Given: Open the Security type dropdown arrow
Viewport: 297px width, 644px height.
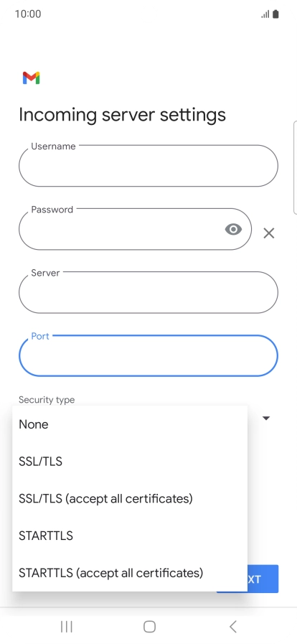Looking at the screenshot, I should [266, 418].
